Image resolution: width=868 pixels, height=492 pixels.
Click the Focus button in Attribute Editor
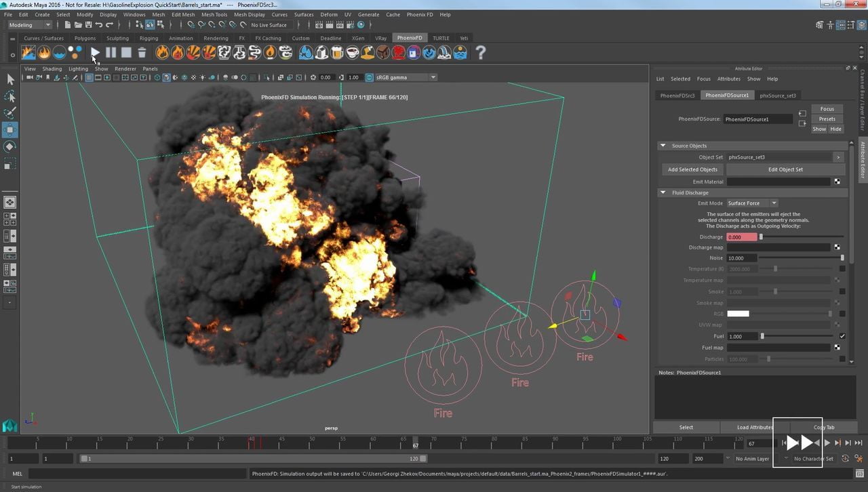827,108
